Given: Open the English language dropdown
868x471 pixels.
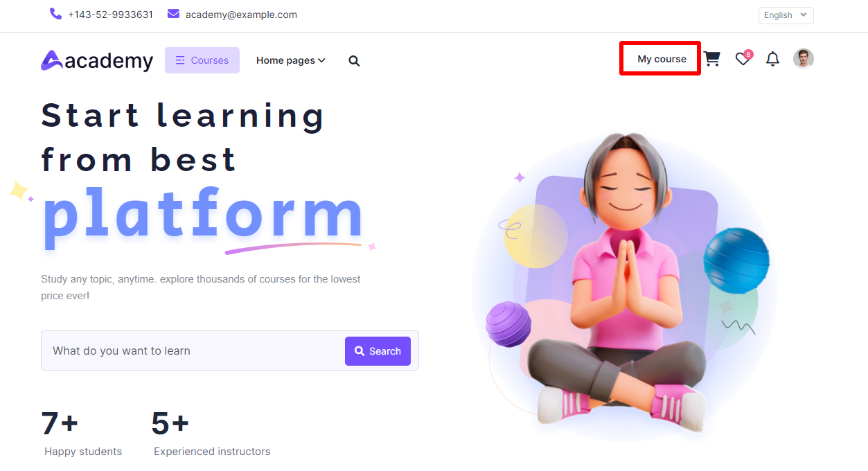Looking at the screenshot, I should point(786,15).
